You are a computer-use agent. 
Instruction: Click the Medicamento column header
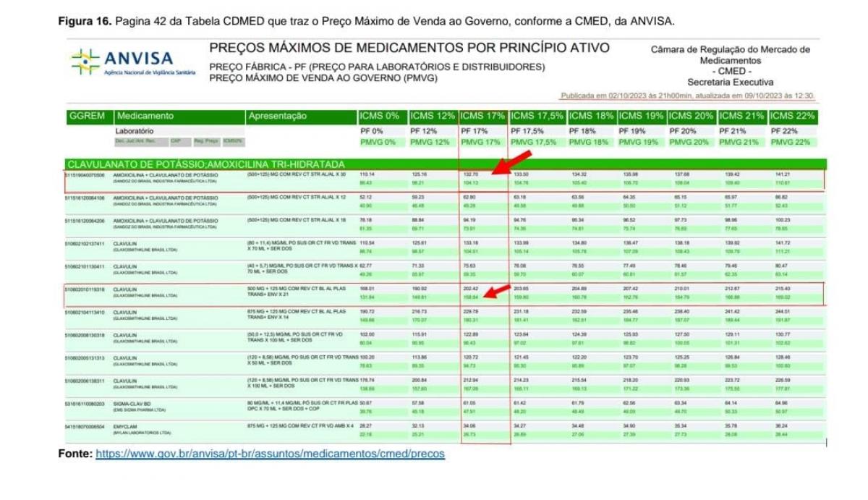pos(145,116)
